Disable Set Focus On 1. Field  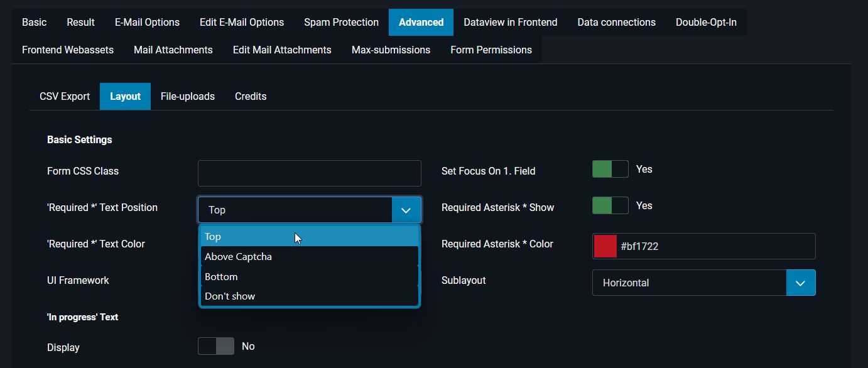(x=609, y=169)
